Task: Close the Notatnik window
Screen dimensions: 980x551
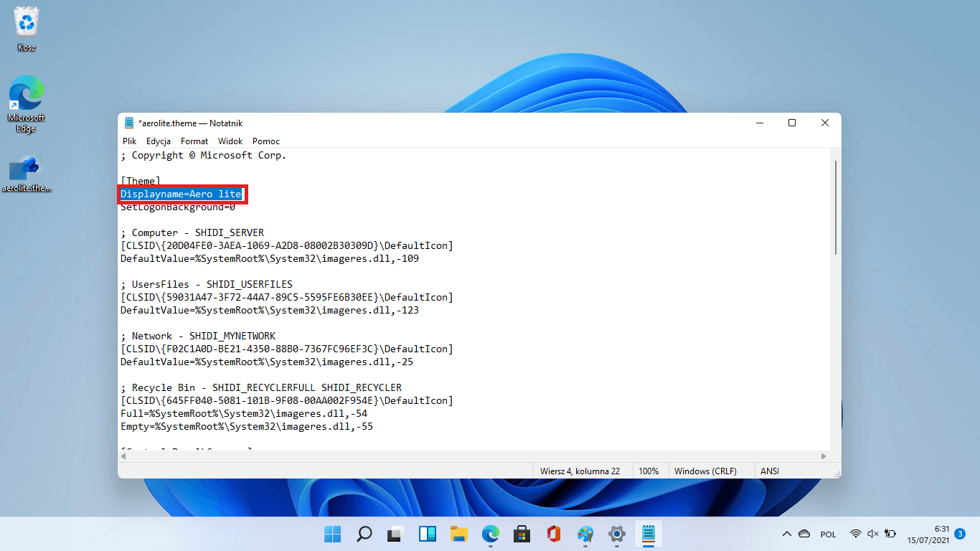Action: [x=825, y=123]
